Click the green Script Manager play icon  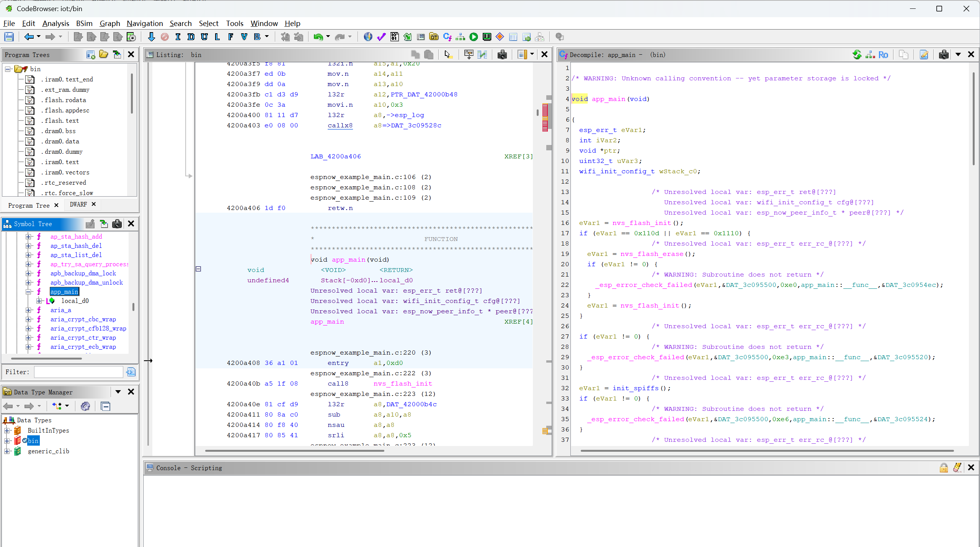(x=474, y=37)
